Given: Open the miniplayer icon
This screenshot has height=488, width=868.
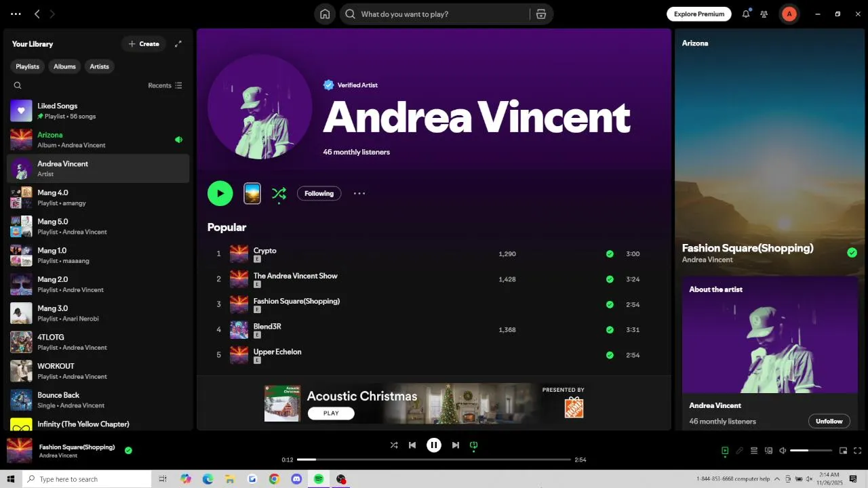Looking at the screenshot, I should coord(844,451).
